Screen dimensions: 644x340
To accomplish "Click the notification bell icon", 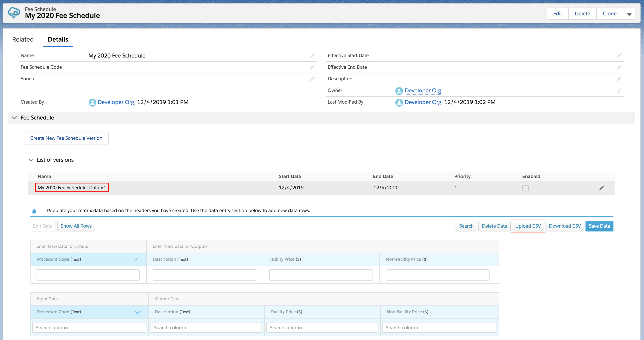I will [x=34, y=211].
